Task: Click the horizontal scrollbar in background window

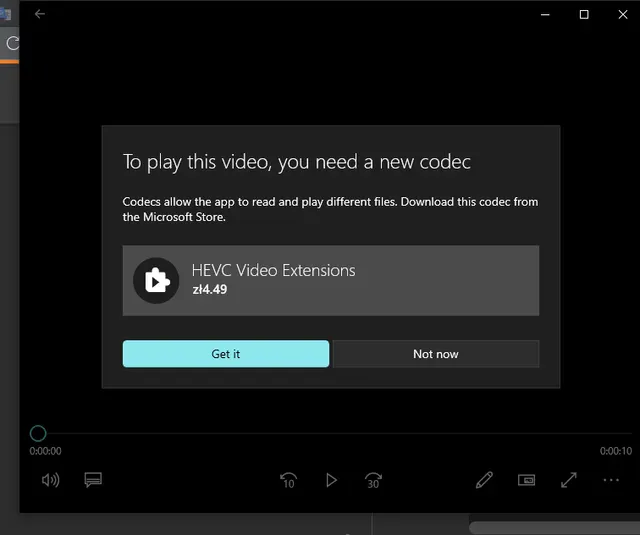Action: tap(554, 528)
